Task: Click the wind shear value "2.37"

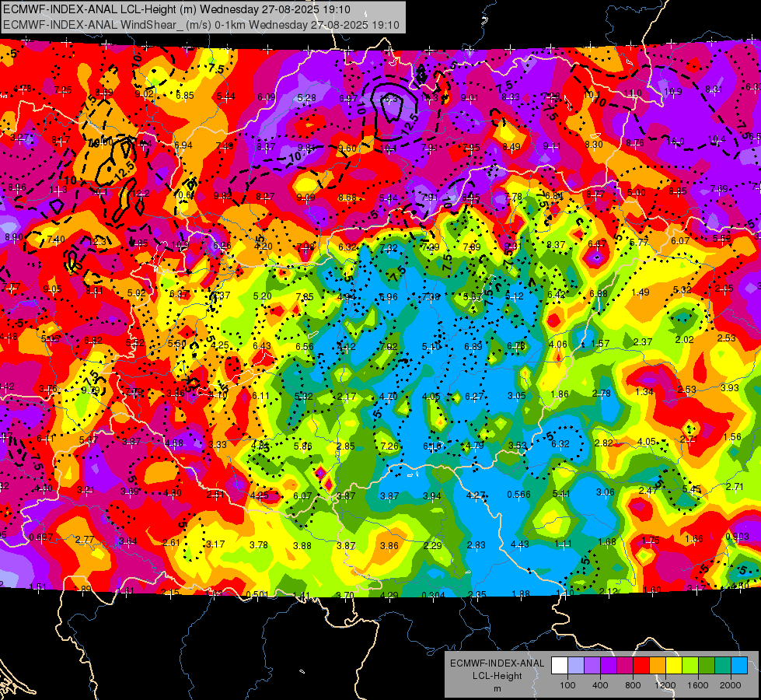Action: click(x=643, y=341)
